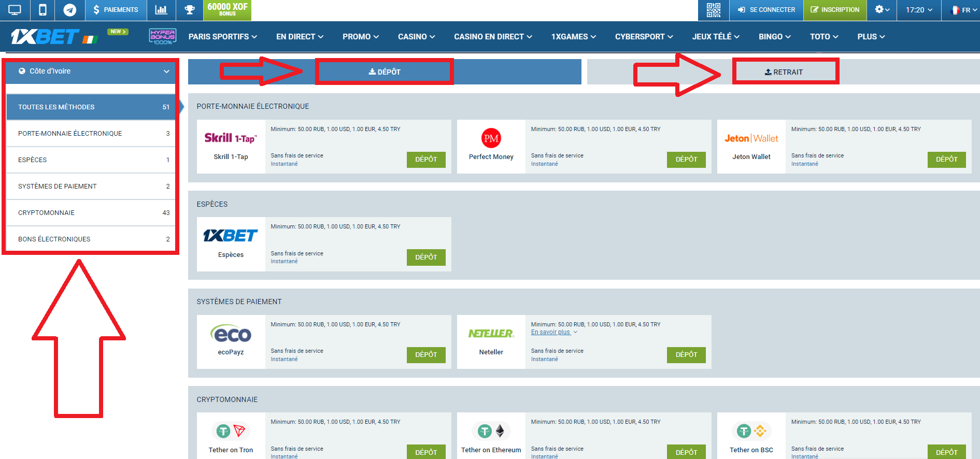
Task: Expand the En Direct menu
Action: click(300, 37)
